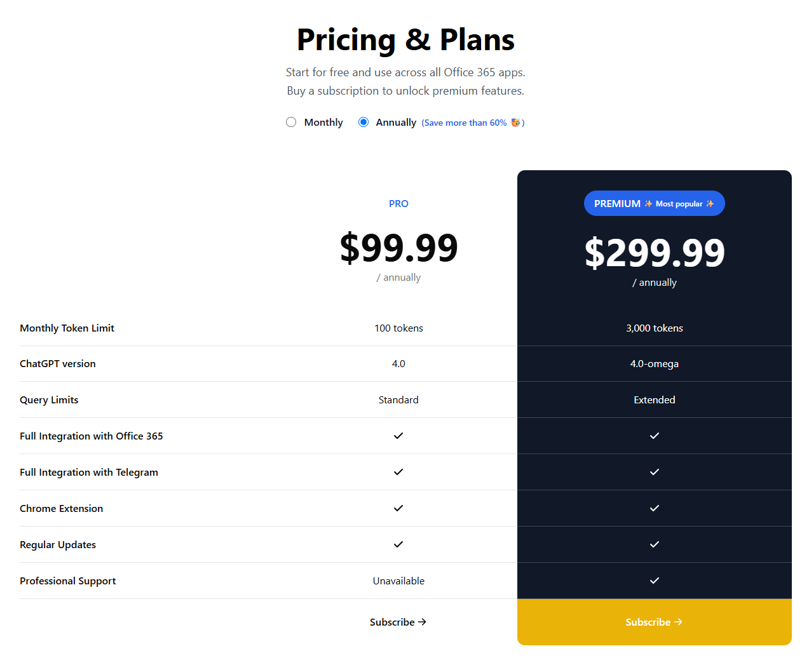Click the yellow Premium Subscribe button

655,622
